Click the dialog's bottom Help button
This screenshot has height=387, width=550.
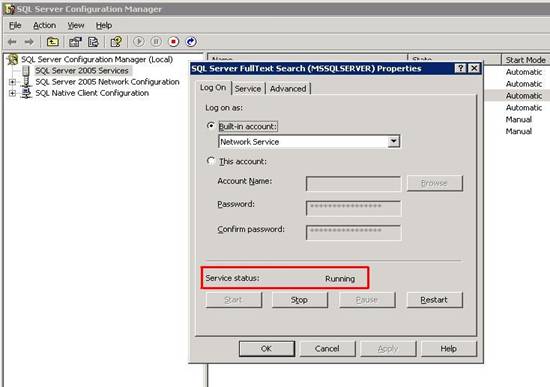449,349
